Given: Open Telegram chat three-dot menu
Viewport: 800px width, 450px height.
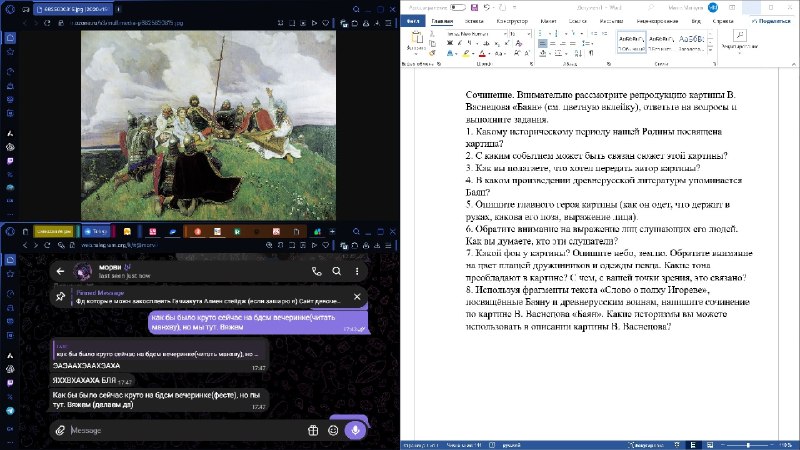Looking at the screenshot, I should point(357,271).
